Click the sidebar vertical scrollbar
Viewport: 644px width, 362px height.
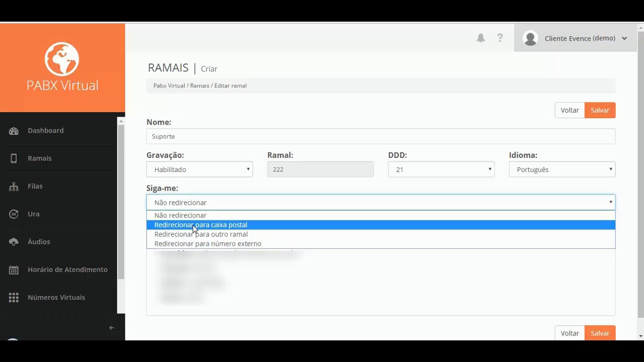coord(121,201)
